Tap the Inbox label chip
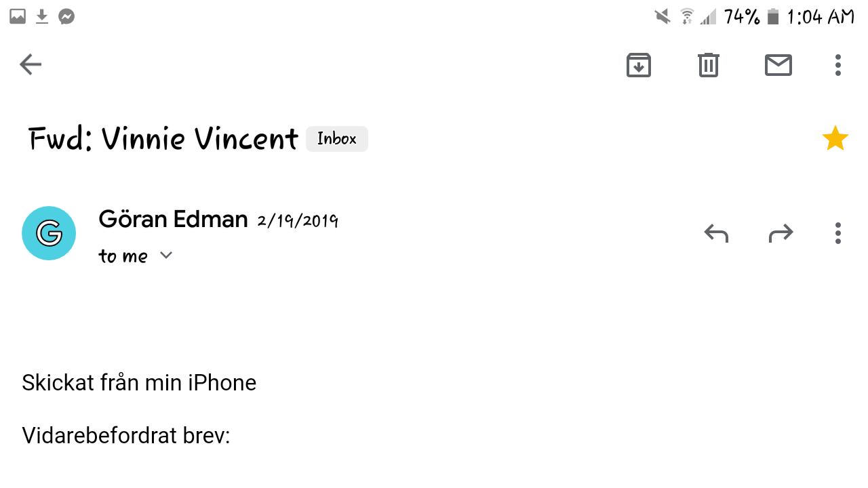868x488 pixels. 336,139
